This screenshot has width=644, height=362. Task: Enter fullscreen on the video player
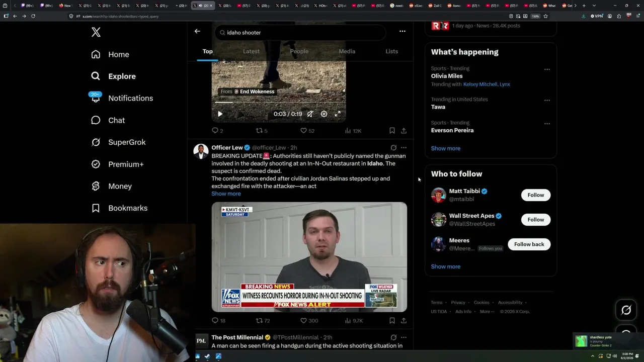coord(338,114)
